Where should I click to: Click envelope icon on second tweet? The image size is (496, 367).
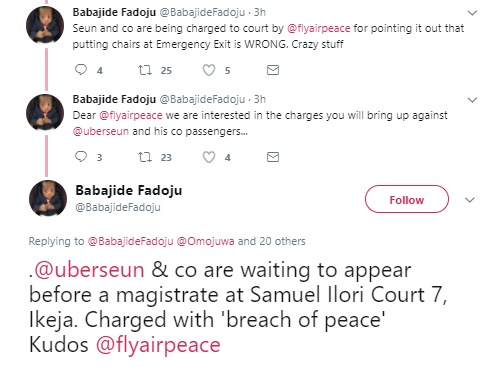click(273, 157)
